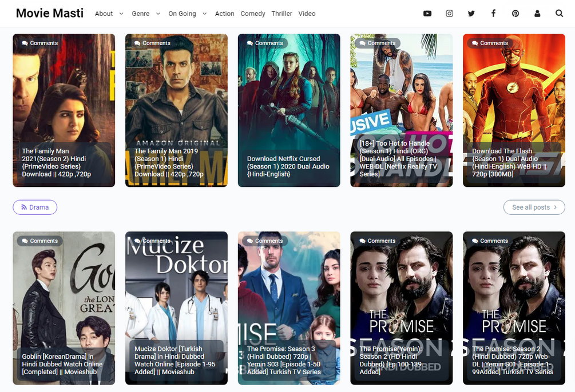Open the About menu item
The height and width of the screenshot is (392, 575).
(x=104, y=14)
